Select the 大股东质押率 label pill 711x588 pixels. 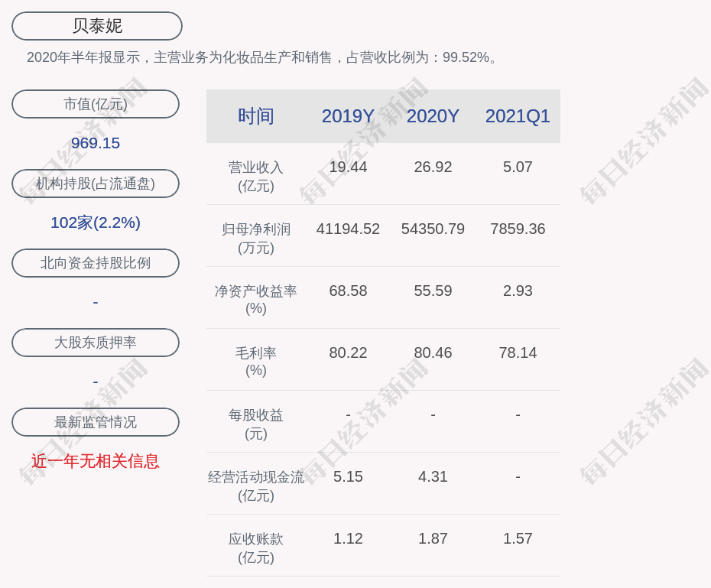pos(96,343)
